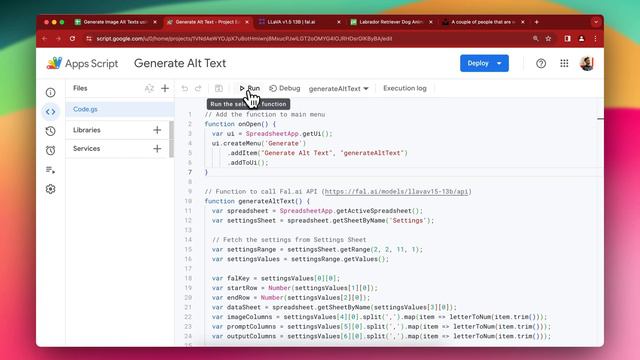Open the Help question mark icon

(x=541, y=63)
